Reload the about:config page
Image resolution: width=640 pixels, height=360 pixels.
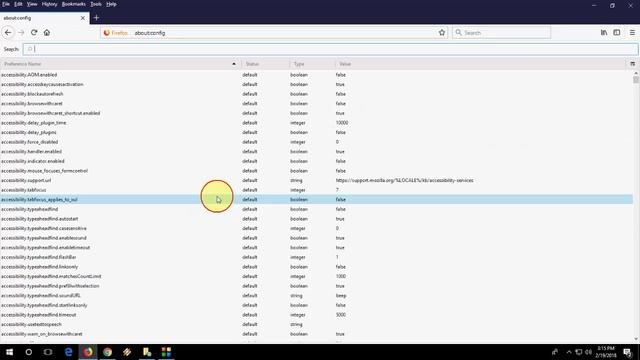point(34,33)
